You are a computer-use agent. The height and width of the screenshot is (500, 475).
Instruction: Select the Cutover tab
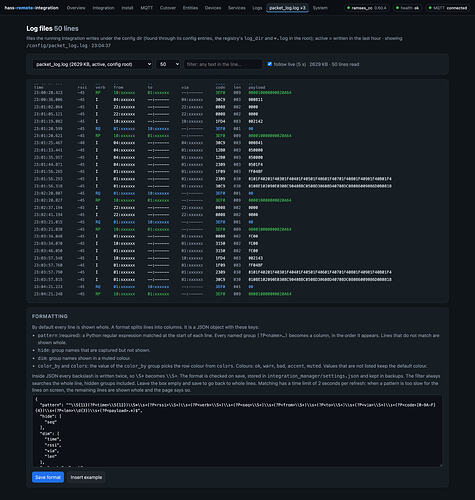pyautogui.click(x=168, y=8)
